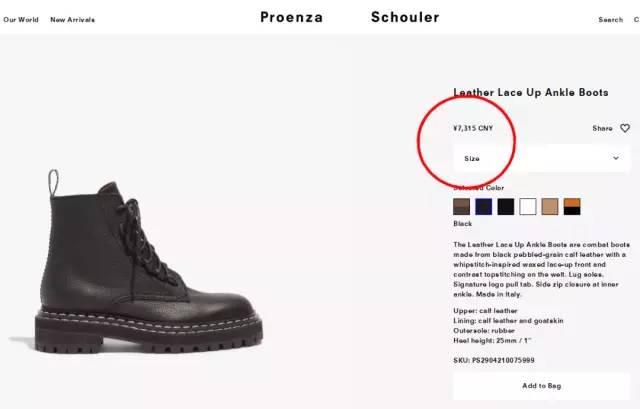Expand the Size dropdown chevron

pyautogui.click(x=616, y=158)
